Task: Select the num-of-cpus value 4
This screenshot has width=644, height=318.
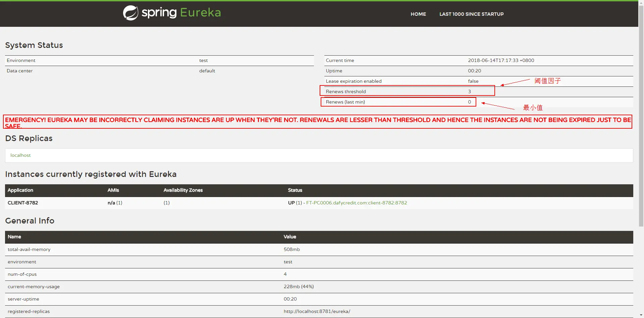Action: coord(285,274)
